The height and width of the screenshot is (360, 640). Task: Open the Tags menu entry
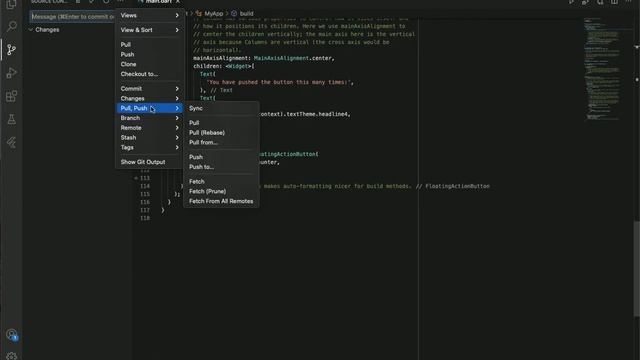tap(149, 147)
